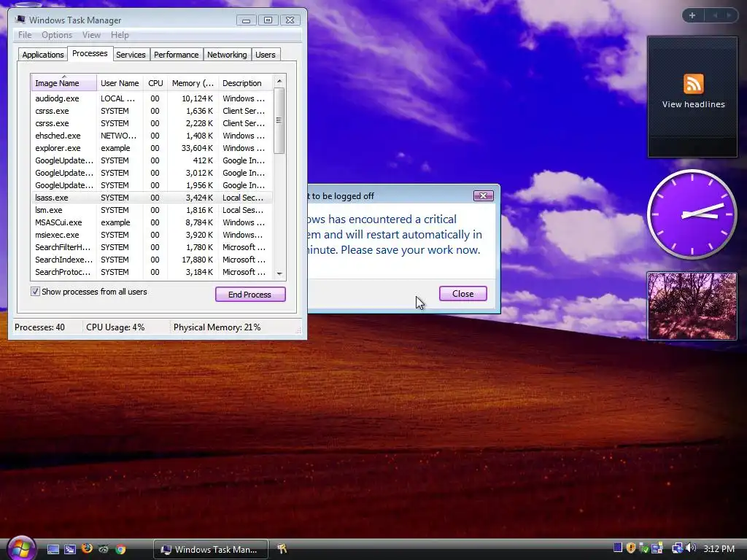This screenshot has width=747, height=560.
Task: Click the process list scroll down arrow
Action: (279, 274)
